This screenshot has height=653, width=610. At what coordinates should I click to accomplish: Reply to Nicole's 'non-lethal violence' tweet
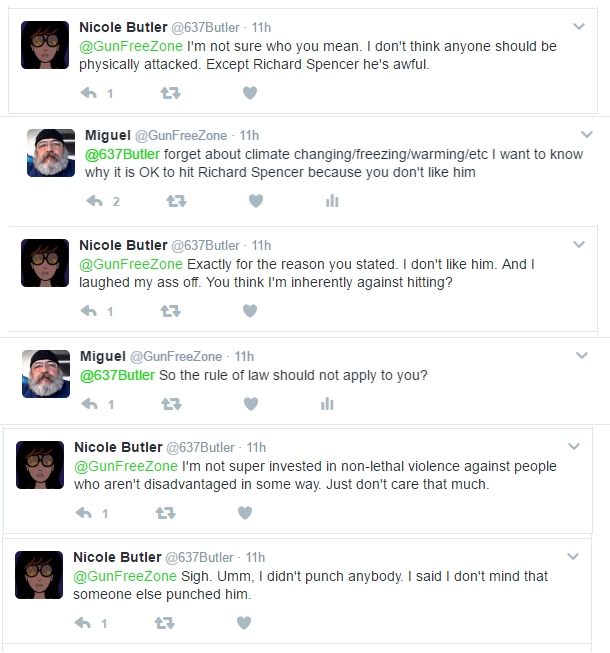84,513
